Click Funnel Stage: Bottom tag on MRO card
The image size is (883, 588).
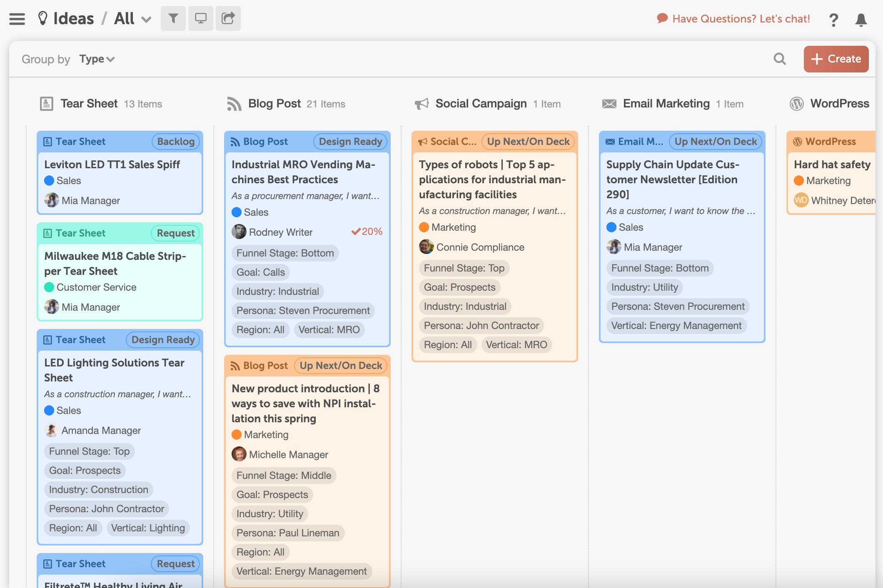(x=285, y=253)
